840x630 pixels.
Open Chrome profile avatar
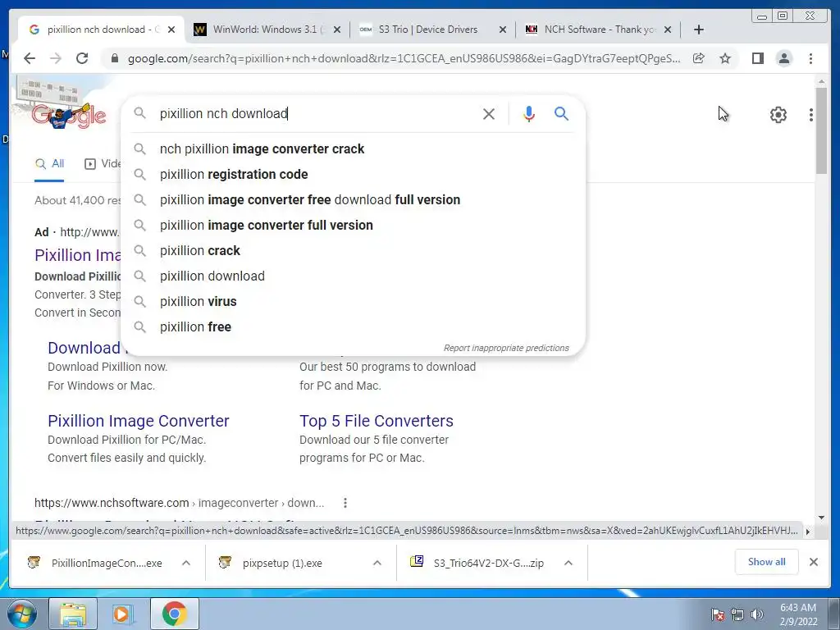pos(783,58)
